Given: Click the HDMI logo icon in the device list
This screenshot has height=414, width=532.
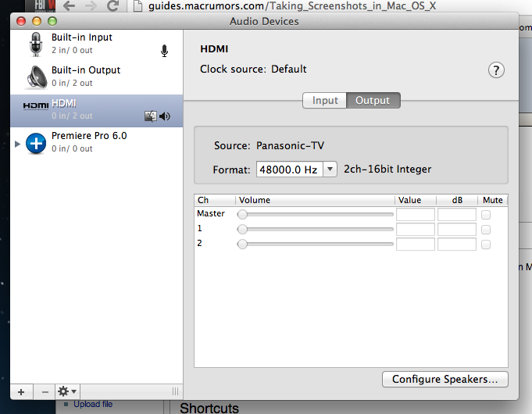Looking at the screenshot, I should 36,106.
